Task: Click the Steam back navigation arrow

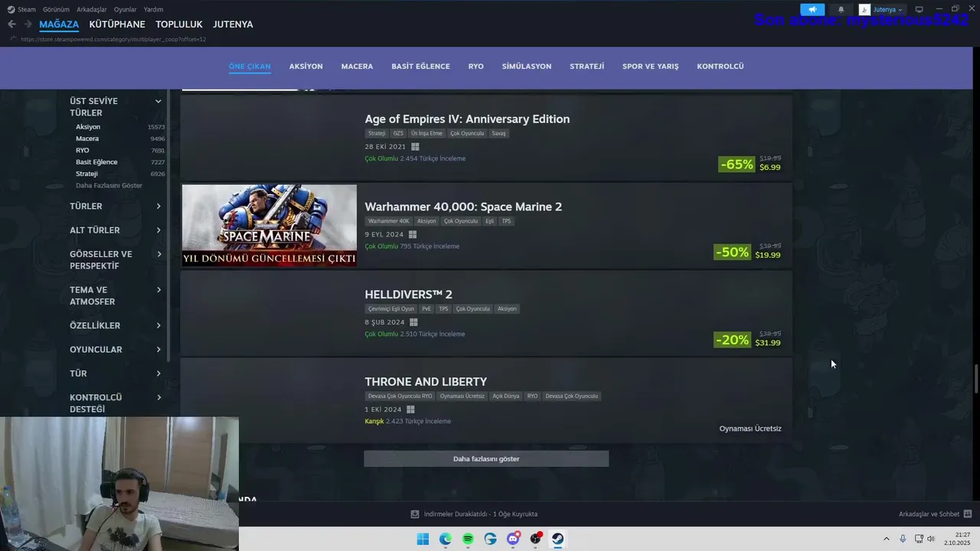Action: (11, 24)
